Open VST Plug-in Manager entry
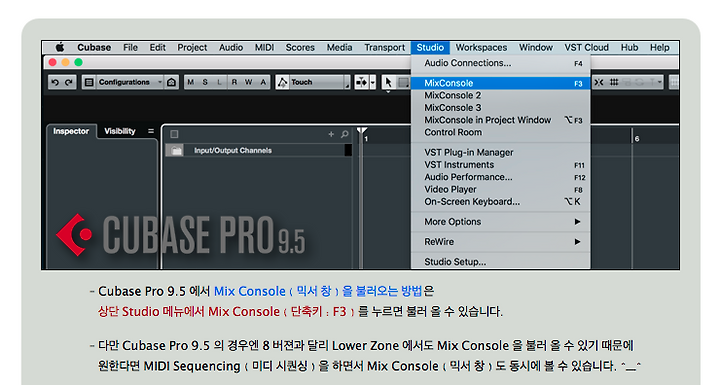The image size is (720, 385). pos(501,153)
